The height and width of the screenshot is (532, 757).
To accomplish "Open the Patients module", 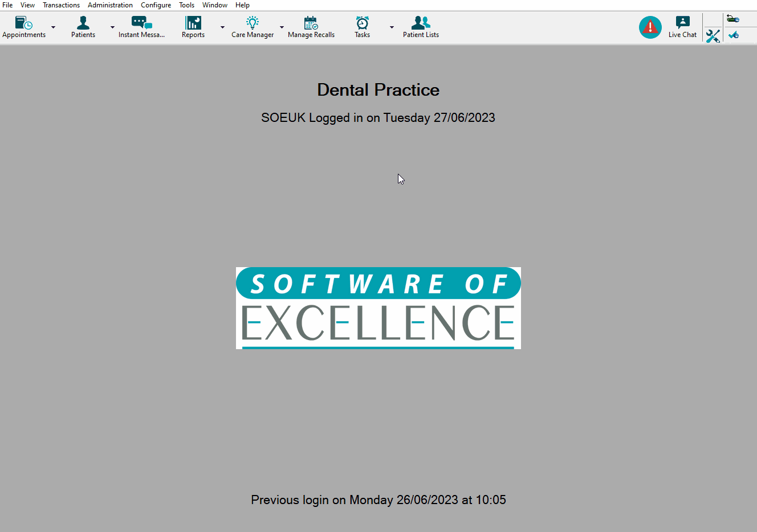I will 83,27.
